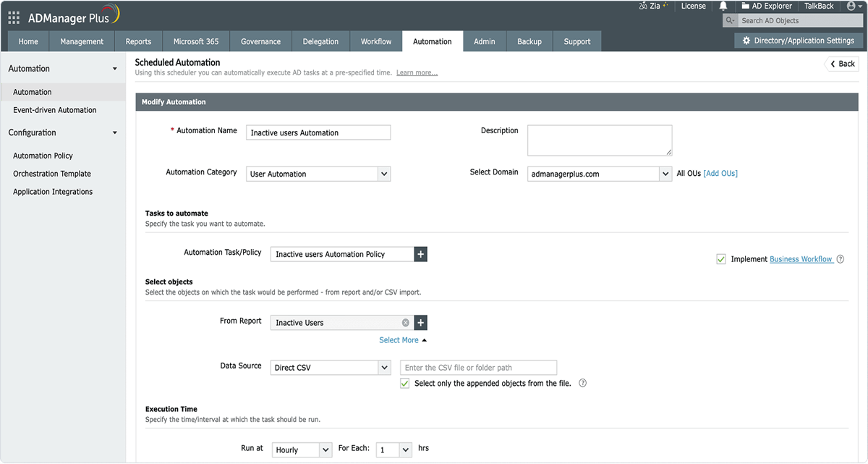
Task: Switch to the Delegation tab
Action: pos(320,41)
